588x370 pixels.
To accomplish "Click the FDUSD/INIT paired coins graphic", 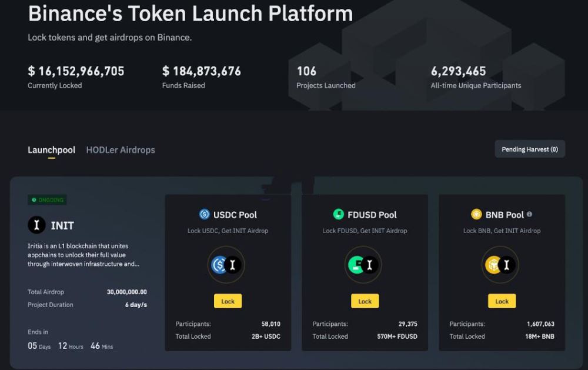I will tap(364, 265).
